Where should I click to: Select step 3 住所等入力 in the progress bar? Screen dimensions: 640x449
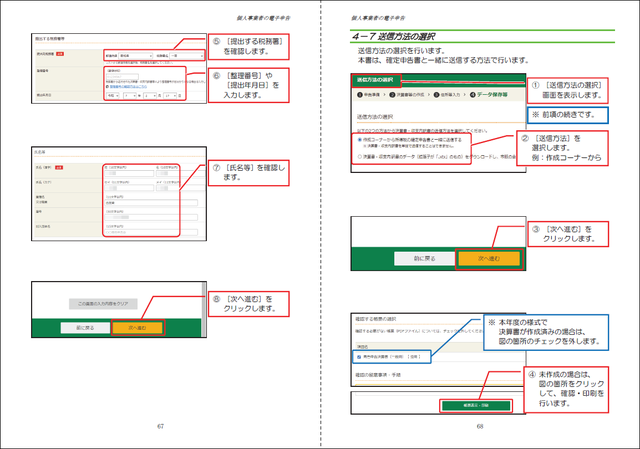click(447, 95)
